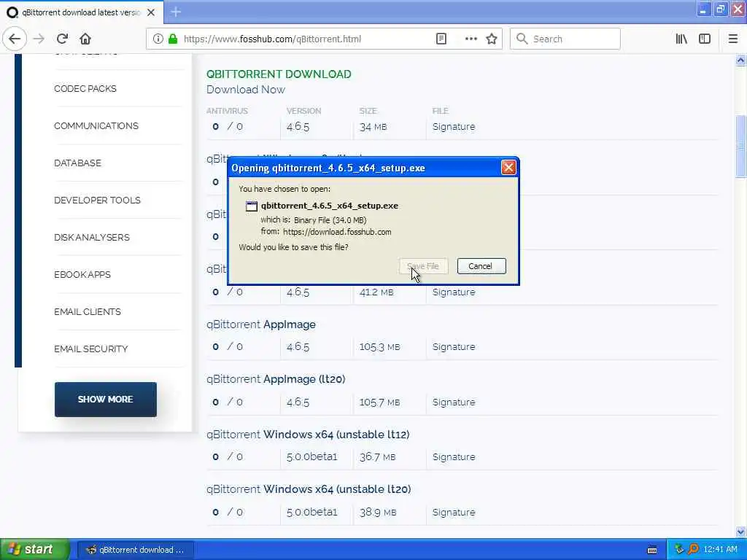747x560 pixels.
Task: Open page actions three-dot menu
Action: click(471, 39)
